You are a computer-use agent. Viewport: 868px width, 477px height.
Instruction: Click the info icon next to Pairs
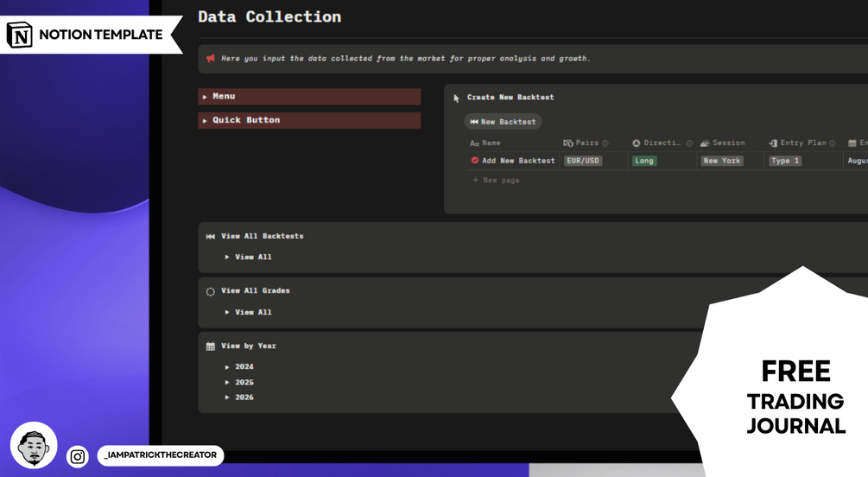[x=605, y=143]
